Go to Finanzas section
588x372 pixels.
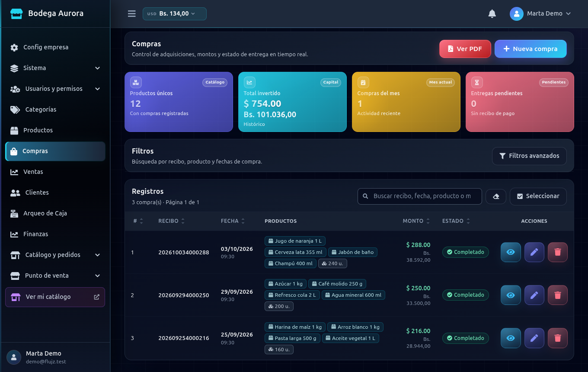[x=55, y=234]
